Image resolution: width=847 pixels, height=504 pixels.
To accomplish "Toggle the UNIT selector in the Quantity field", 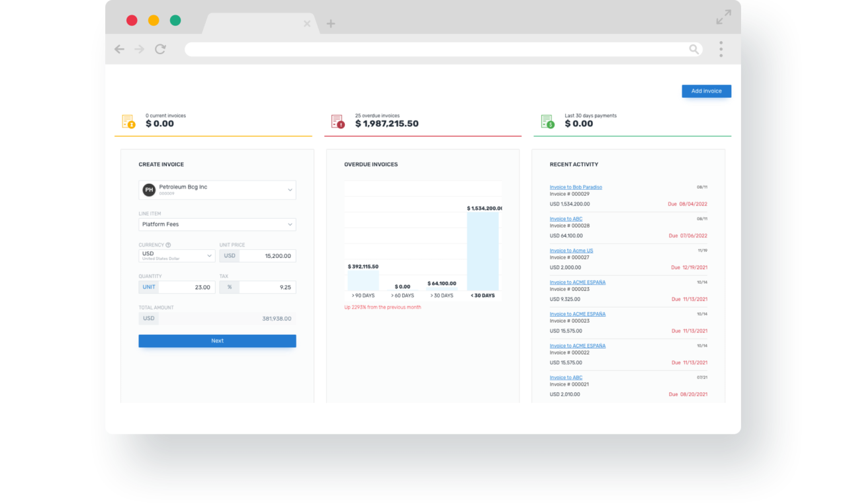I will click(x=148, y=286).
